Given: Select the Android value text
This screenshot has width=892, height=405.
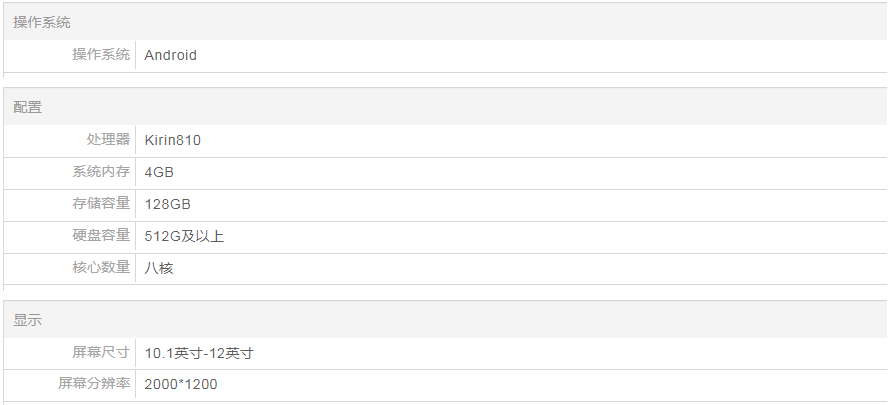Looking at the screenshot, I should (170, 55).
